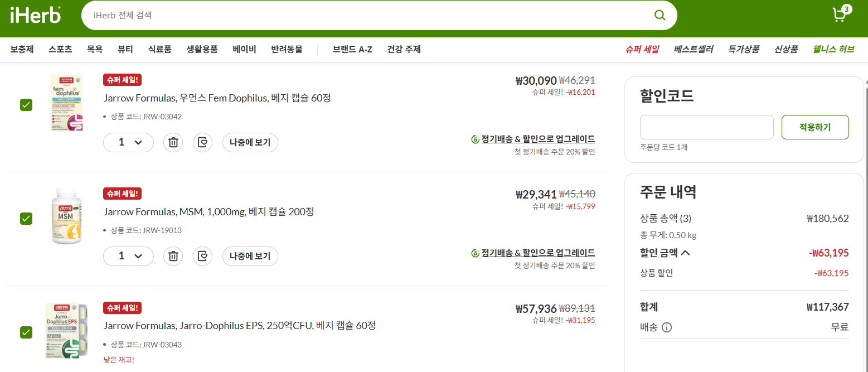Open the MSM bottle product thumbnail
The height and width of the screenshot is (372, 868).
[66, 216]
